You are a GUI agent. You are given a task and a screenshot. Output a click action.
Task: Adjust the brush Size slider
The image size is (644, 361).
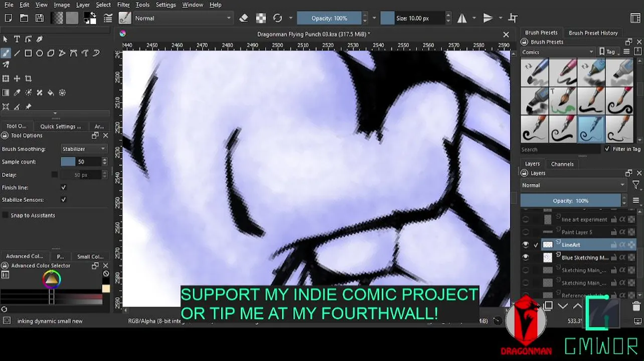(x=412, y=18)
